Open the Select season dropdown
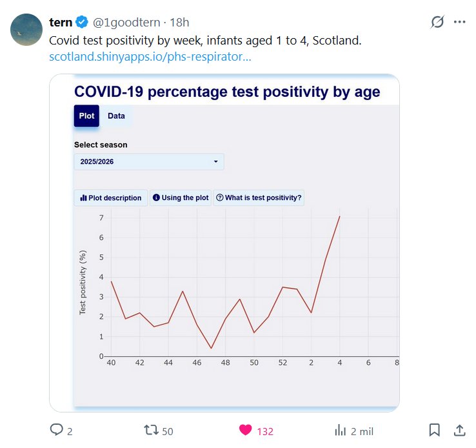The height and width of the screenshot is (448, 476). [x=149, y=161]
